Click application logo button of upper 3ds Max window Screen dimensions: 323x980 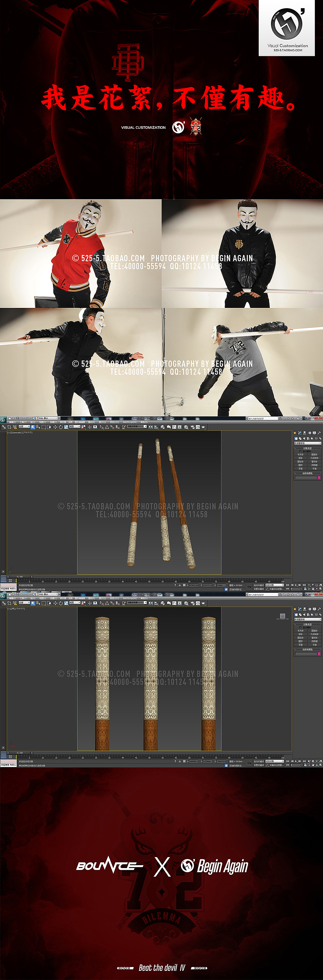coord(3,420)
